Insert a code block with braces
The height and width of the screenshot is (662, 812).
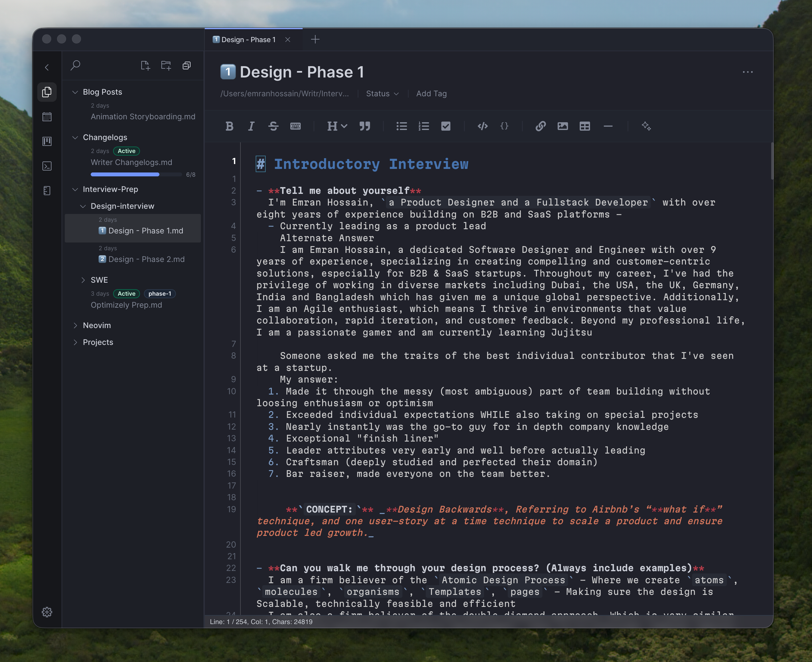pyautogui.click(x=504, y=126)
